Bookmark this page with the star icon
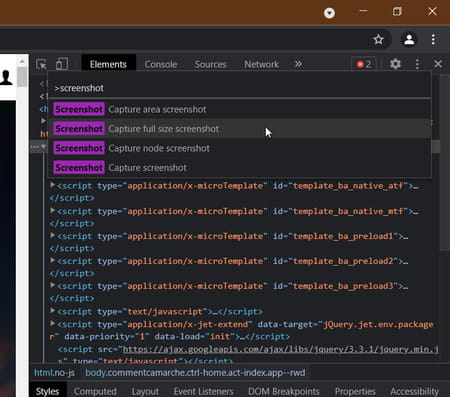 [379, 40]
